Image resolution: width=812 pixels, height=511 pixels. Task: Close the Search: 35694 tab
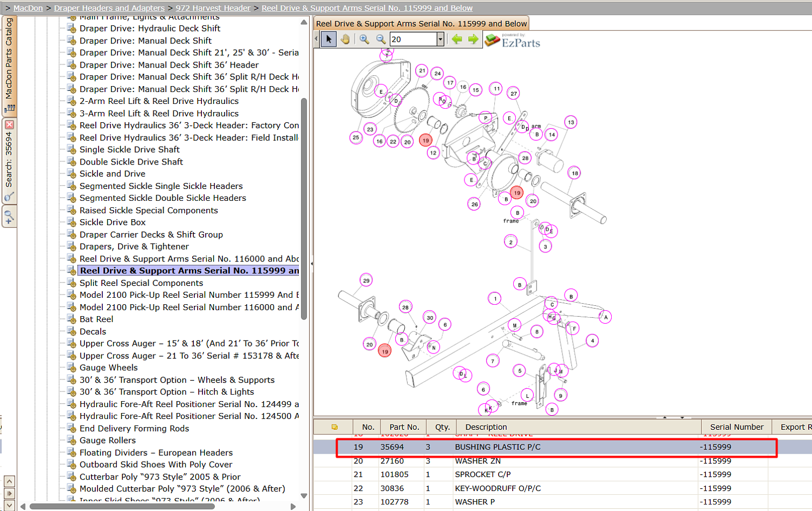tap(9, 125)
